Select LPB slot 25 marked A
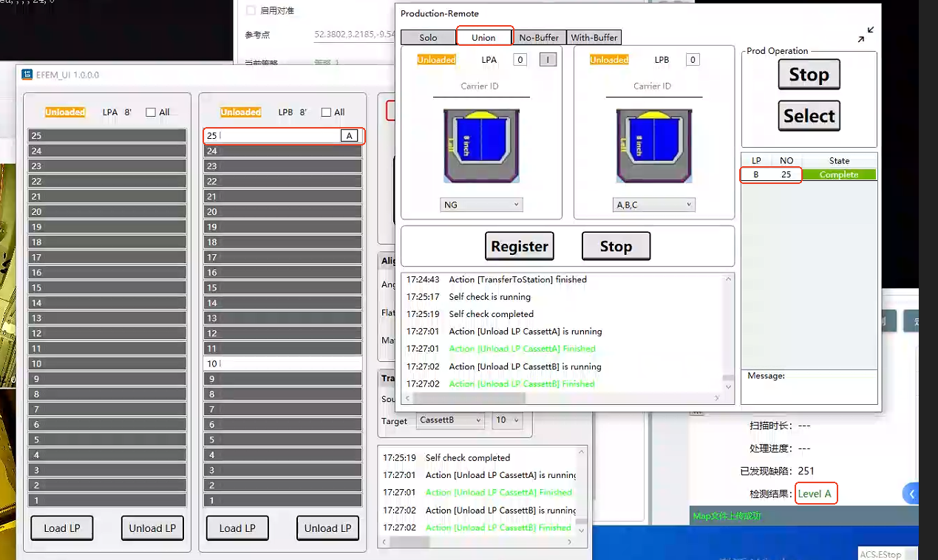The height and width of the screenshot is (560, 938). click(x=283, y=135)
